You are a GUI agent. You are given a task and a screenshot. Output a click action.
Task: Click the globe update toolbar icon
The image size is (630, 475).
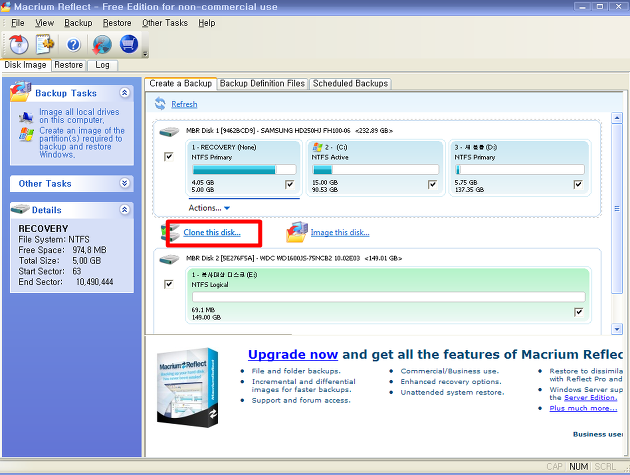[102, 44]
